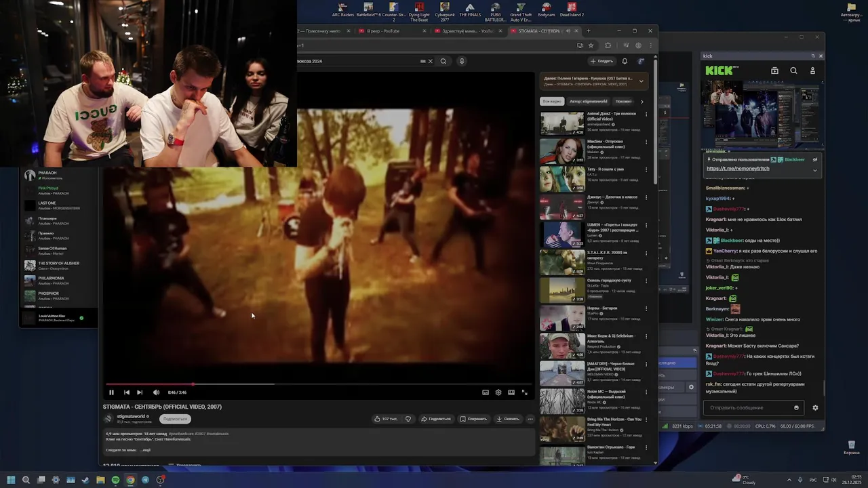
Task: Collapse the pinned message chevron in Kick
Action: (815, 170)
